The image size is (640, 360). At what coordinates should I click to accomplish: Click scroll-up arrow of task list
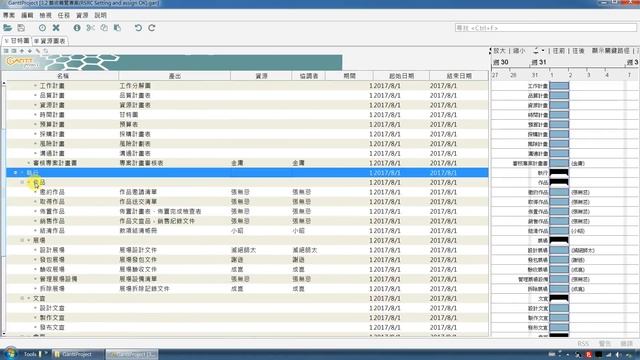(x=4, y=83)
